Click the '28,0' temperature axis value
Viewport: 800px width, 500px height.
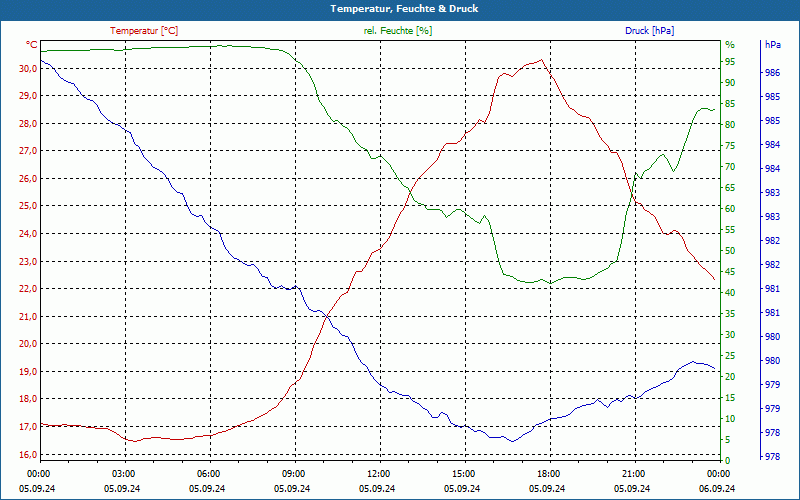point(29,124)
